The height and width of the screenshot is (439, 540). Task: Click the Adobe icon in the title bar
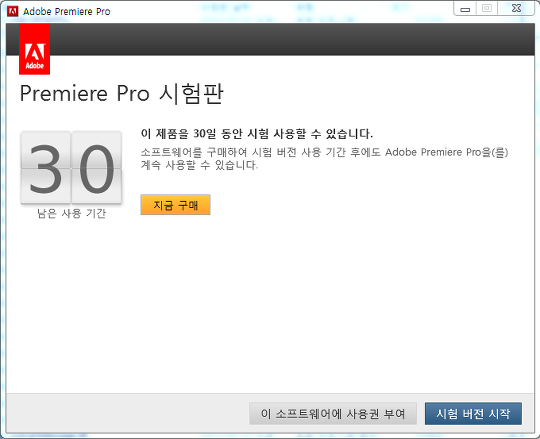click(x=12, y=11)
